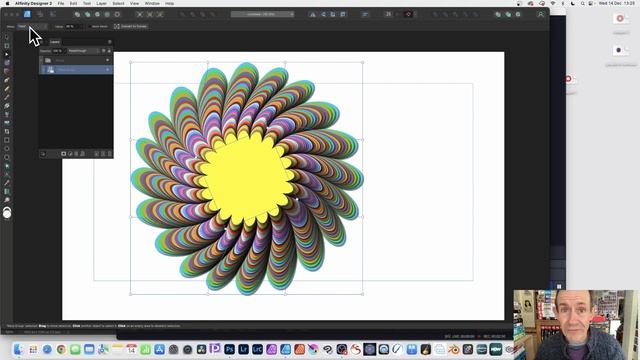Select the green Artboard tool
This screenshot has height=360, width=640.
tap(7, 46)
